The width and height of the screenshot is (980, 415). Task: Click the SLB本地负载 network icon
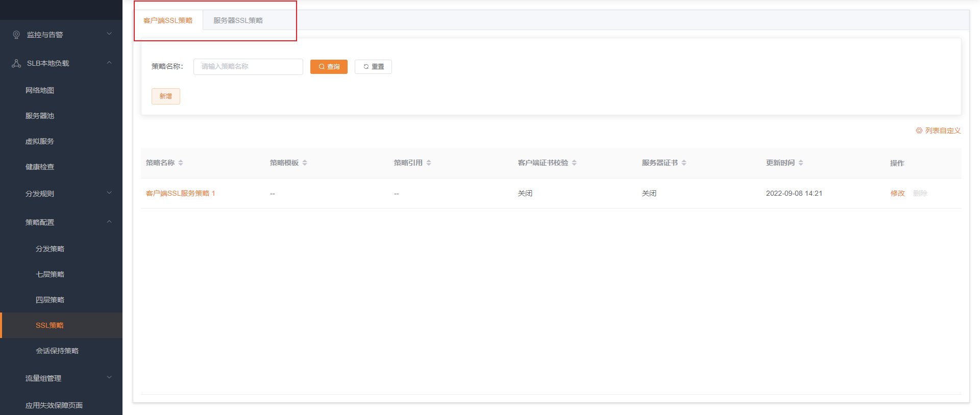(16, 63)
